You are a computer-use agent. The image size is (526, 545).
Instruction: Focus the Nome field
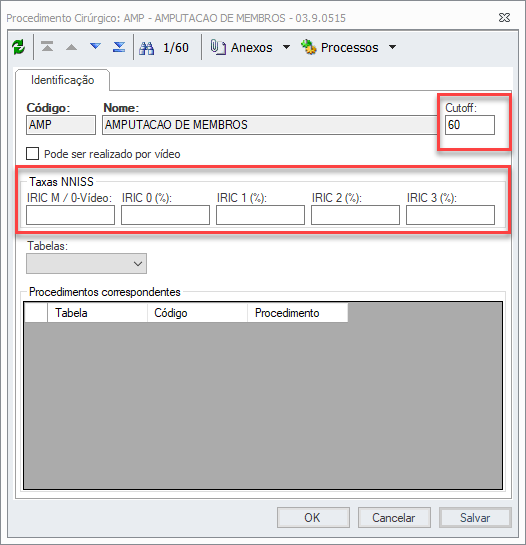point(269,125)
